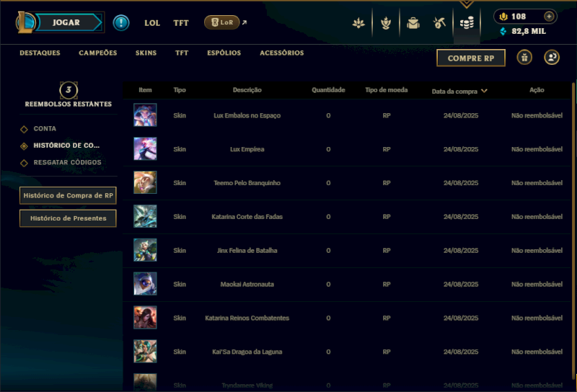Select HISTÓRICO DE CO... sidebar entry

pyautogui.click(x=66, y=146)
